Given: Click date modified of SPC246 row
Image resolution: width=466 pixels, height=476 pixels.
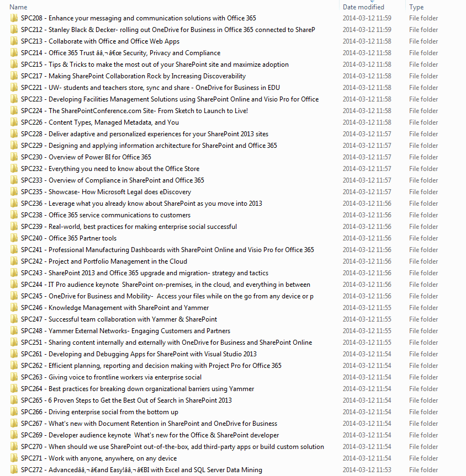Looking at the screenshot, I should [x=367, y=308].
